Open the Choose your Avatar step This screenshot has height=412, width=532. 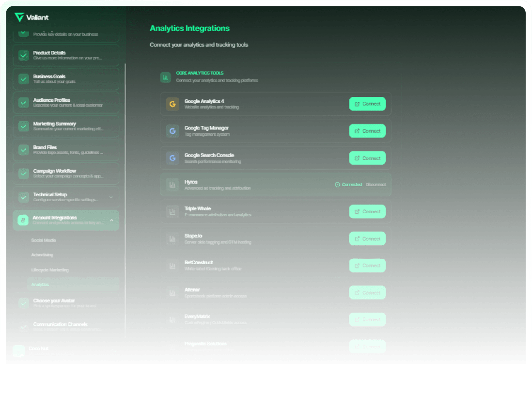[66, 303]
